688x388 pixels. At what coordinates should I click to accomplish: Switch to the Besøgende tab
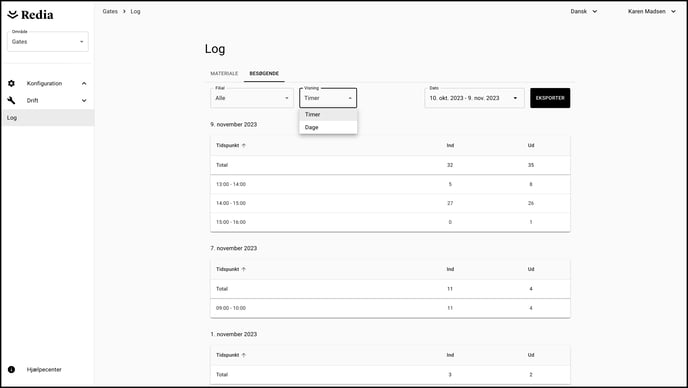tap(264, 73)
